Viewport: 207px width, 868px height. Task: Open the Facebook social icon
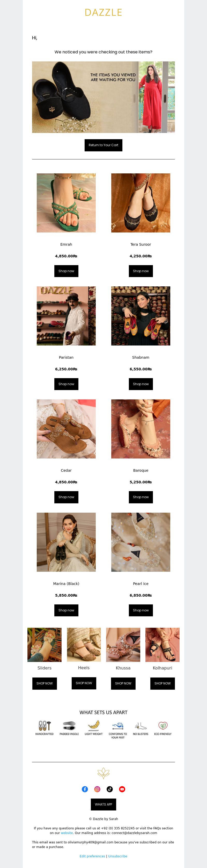pyautogui.click(x=85, y=789)
